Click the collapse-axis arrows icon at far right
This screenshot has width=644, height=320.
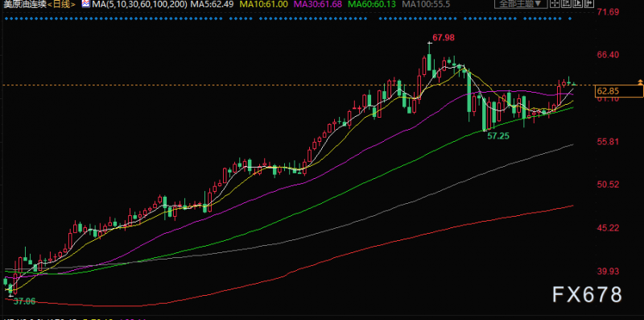[x=589, y=3]
